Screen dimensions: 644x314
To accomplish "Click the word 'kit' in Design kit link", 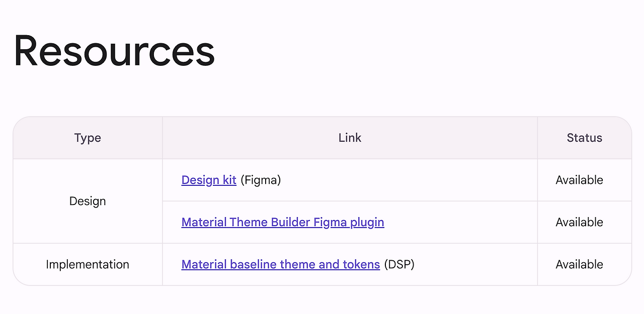I will point(229,180).
